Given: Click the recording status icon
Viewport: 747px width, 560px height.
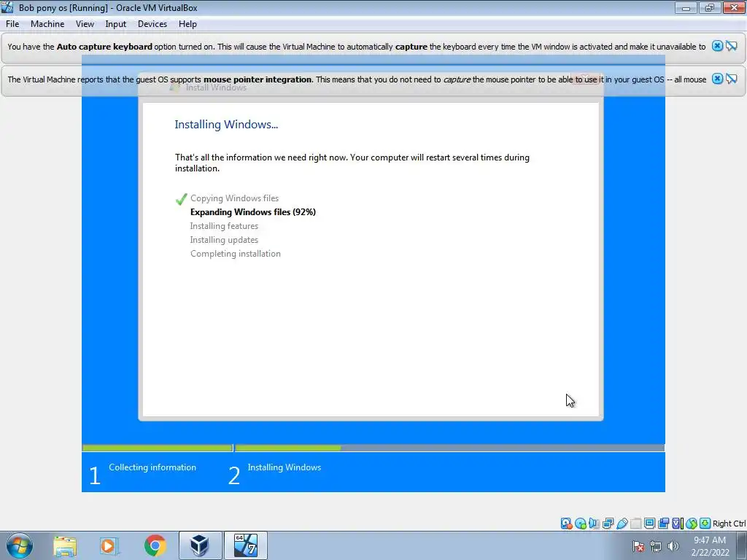Looking at the screenshot, I should pyautogui.click(x=663, y=524).
